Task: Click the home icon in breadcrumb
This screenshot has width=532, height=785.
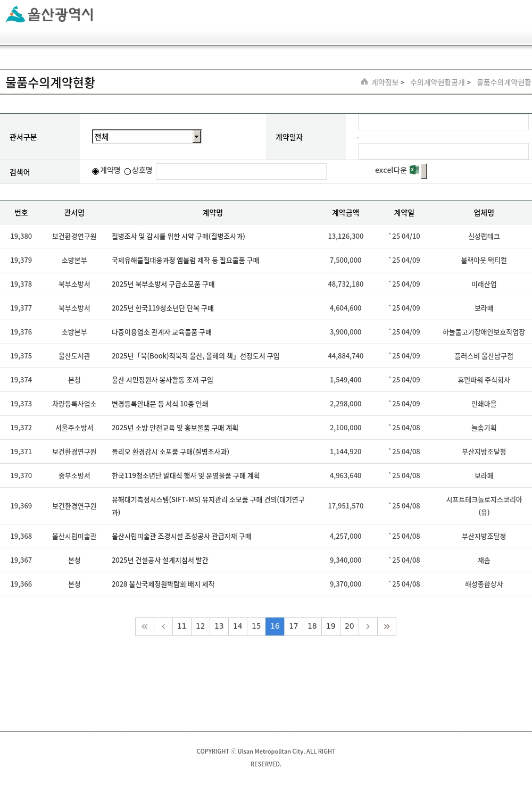Action: coord(364,81)
